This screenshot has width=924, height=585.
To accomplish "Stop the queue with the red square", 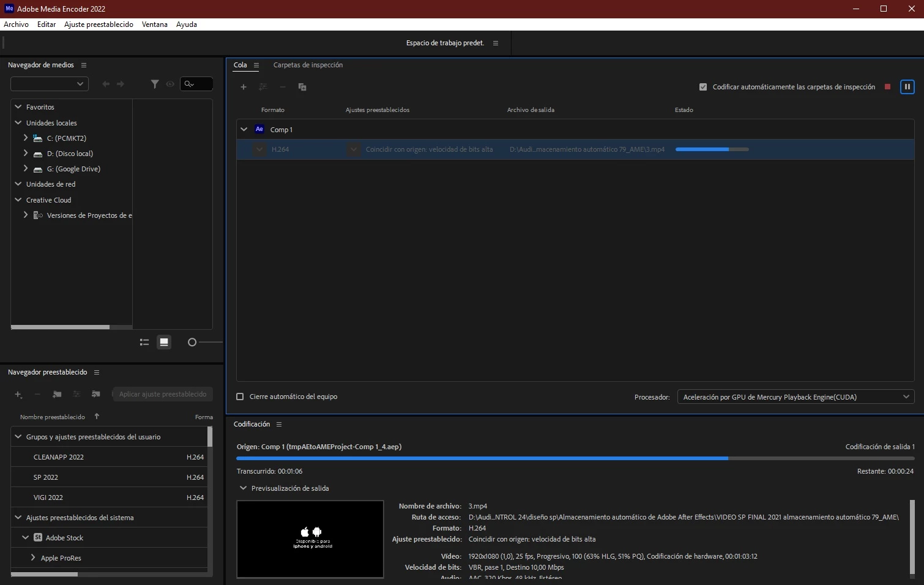I will click(887, 87).
